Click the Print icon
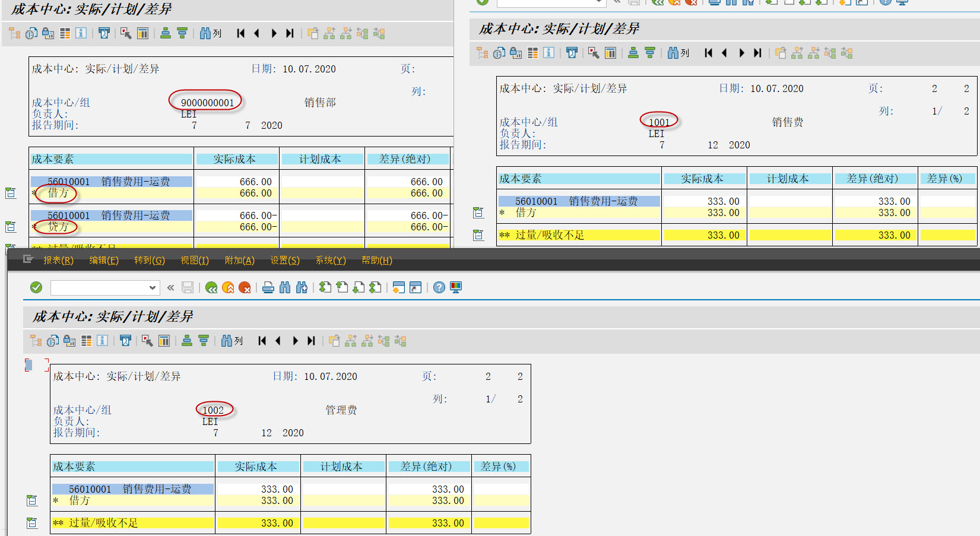The width and height of the screenshot is (980, 536). tap(268, 287)
